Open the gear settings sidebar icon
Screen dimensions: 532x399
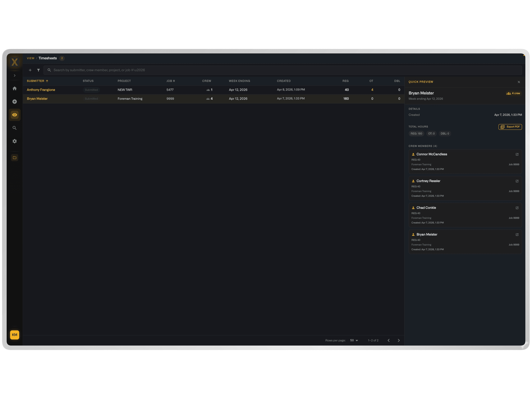point(15,141)
